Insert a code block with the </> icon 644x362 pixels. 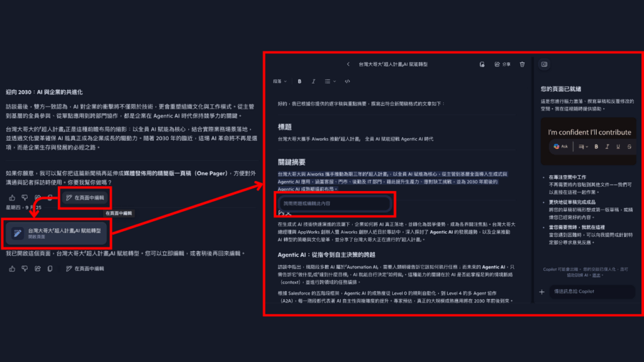347,81
